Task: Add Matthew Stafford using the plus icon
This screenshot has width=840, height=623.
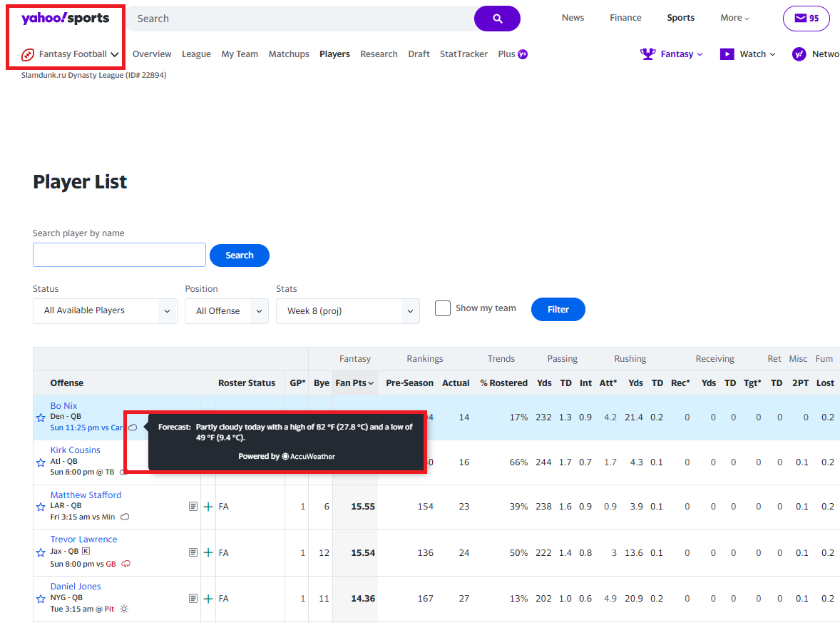Action: (208, 507)
